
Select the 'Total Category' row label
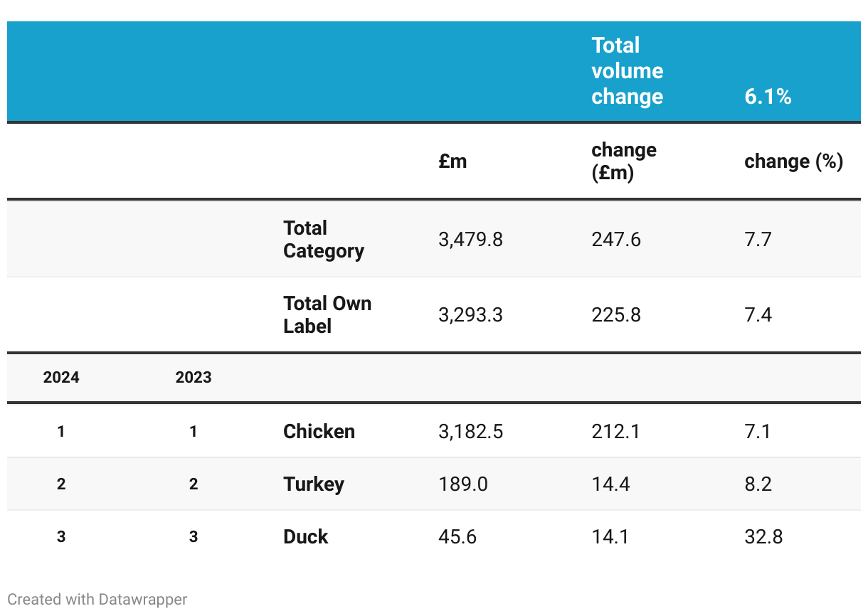click(324, 240)
